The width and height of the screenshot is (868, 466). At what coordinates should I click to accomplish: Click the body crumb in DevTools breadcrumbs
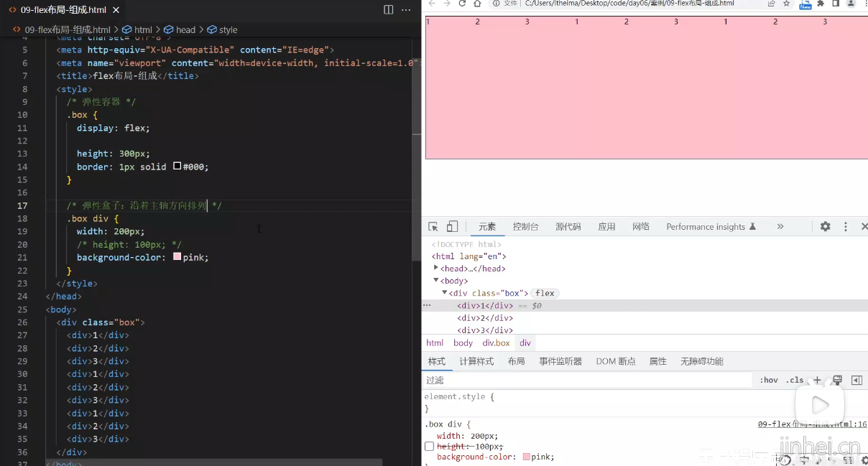click(463, 343)
